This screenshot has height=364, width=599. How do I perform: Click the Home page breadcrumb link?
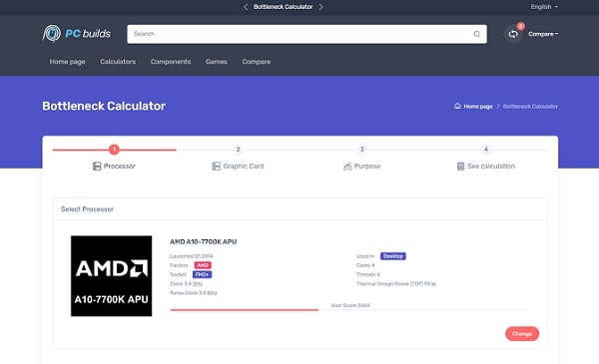pyautogui.click(x=478, y=106)
